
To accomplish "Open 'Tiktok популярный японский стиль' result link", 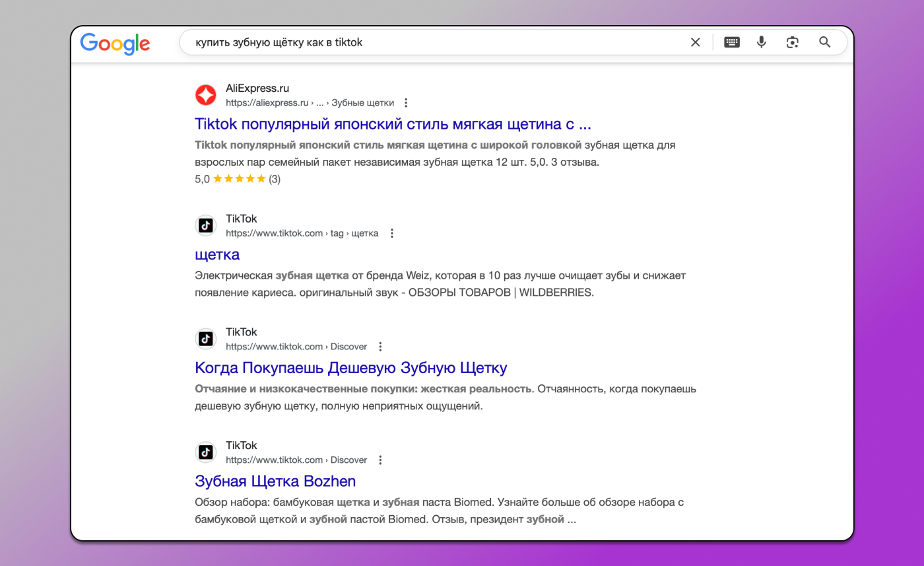I will 392,124.
